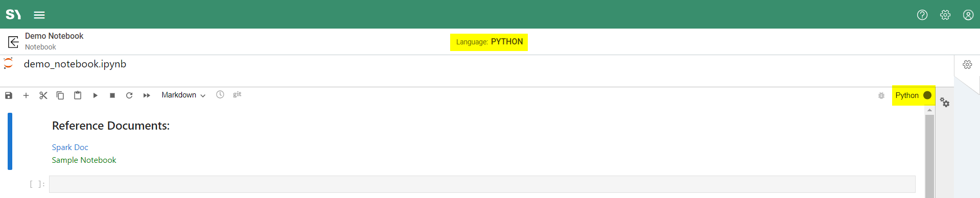
Task: Restart the kernel
Action: (129, 95)
